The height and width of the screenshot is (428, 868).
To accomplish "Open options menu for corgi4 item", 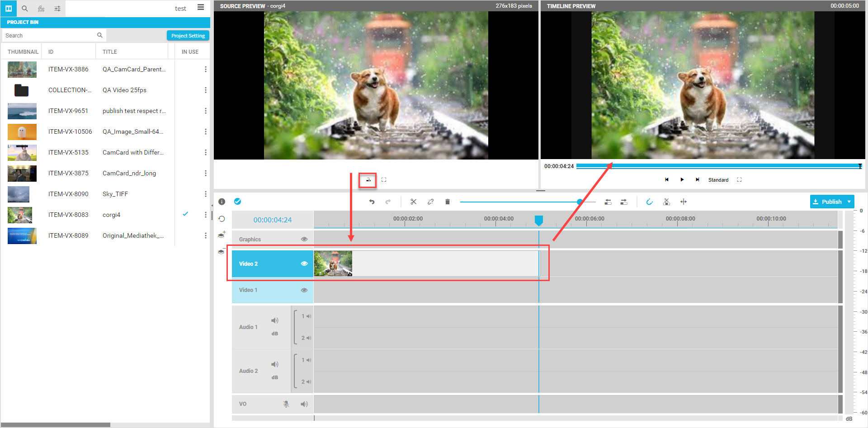I will (206, 215).
